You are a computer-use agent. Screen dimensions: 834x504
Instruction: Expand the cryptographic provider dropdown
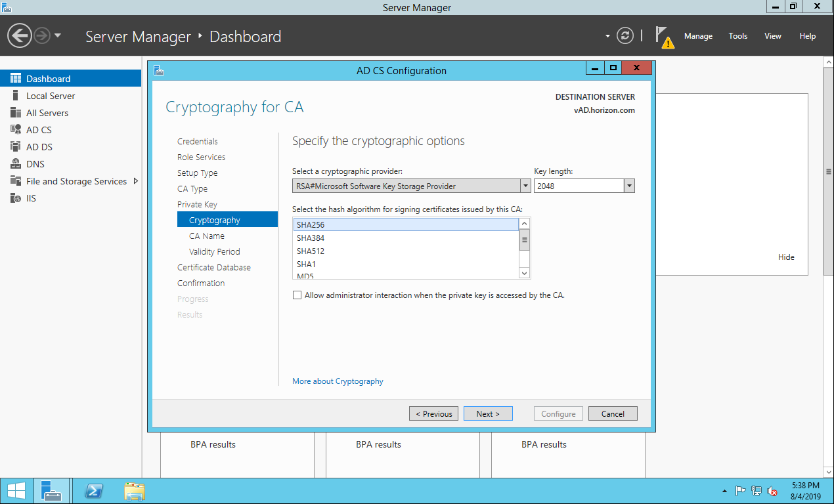pos(525,186)
